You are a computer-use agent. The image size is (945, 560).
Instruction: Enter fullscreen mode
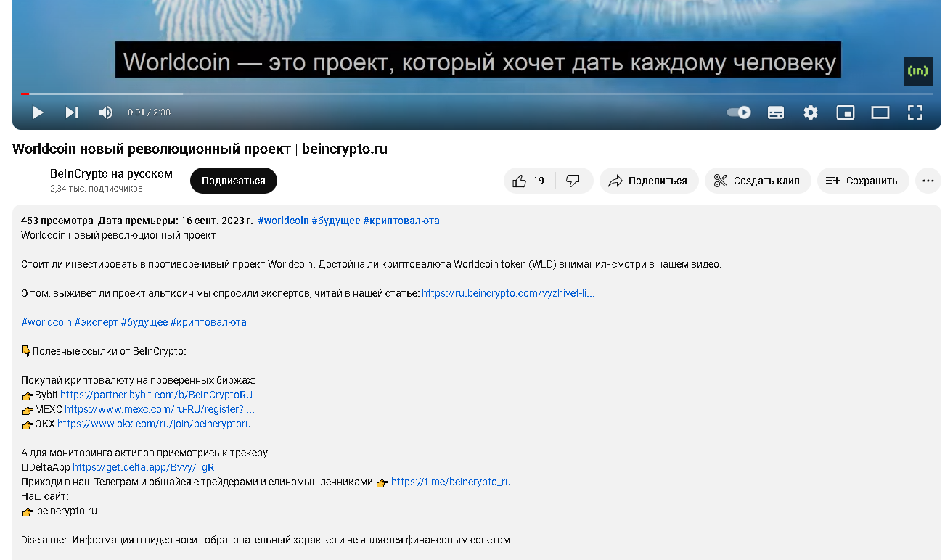tap(915, 112)
